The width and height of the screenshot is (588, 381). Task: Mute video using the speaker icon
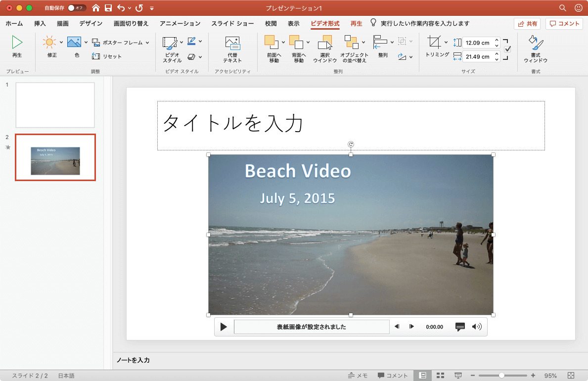coord(476,327)
